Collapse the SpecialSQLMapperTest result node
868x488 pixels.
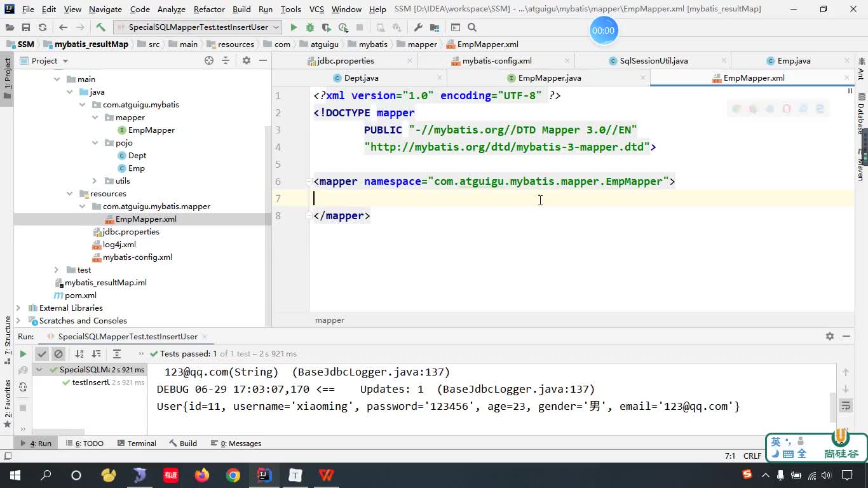39,370
